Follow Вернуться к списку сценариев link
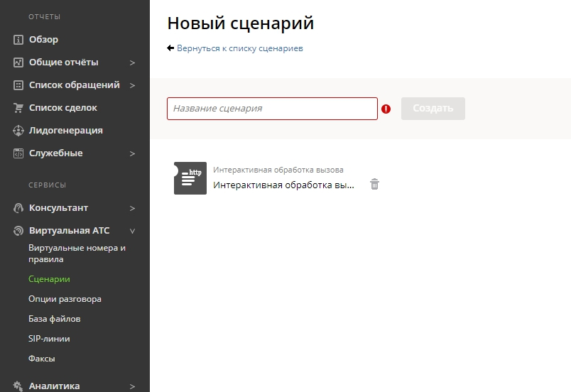The height and width of the screenshot is (392, 571). coord(240,48)
